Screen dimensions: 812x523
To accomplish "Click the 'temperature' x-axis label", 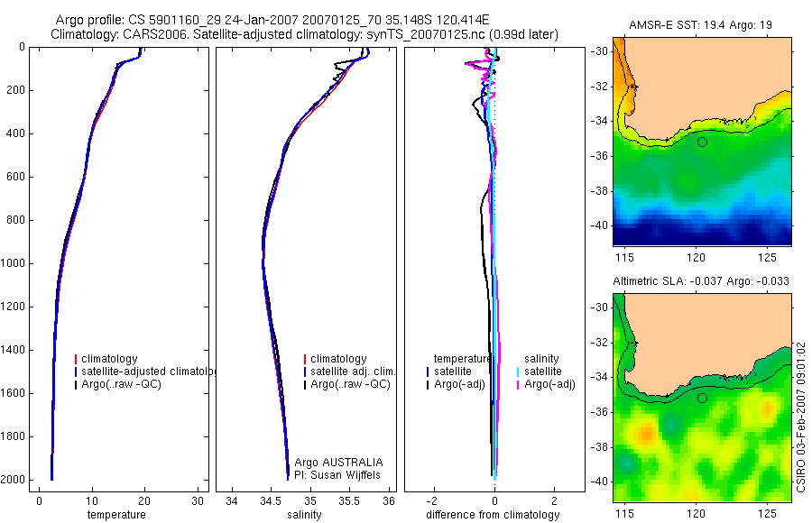I will click(x=116, y=515).
